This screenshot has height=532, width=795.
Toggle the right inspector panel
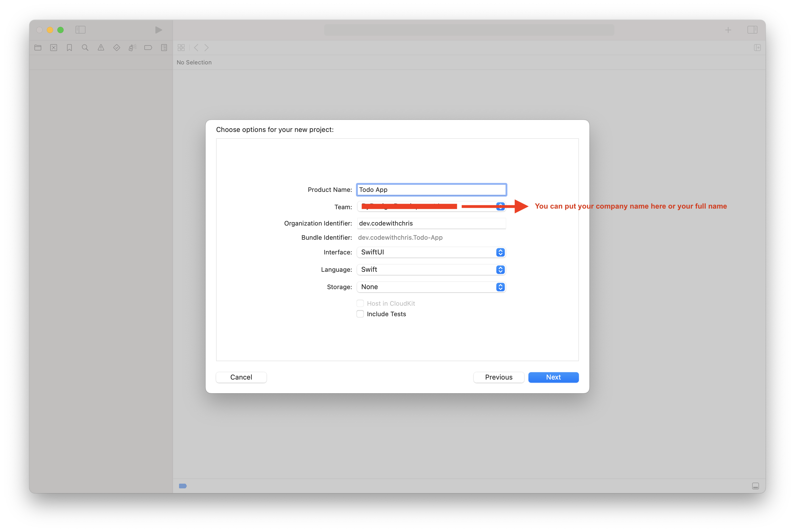click(752, 30)
